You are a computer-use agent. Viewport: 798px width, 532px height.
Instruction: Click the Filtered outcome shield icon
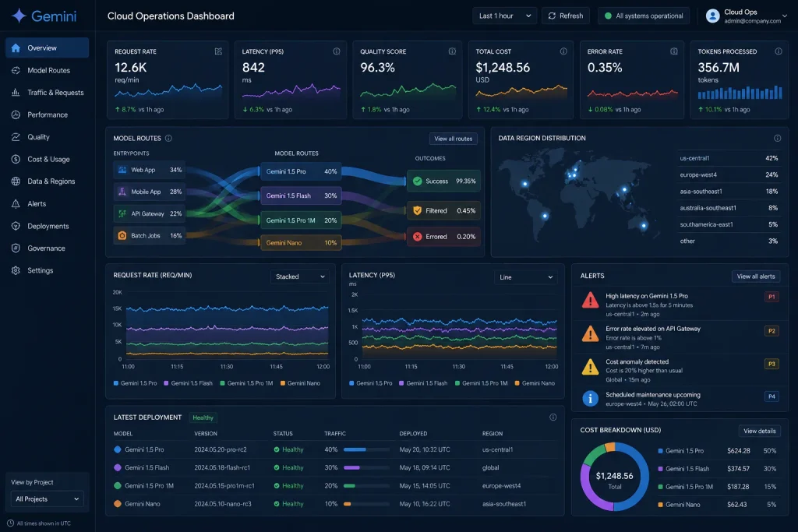(x=418, y=210)
